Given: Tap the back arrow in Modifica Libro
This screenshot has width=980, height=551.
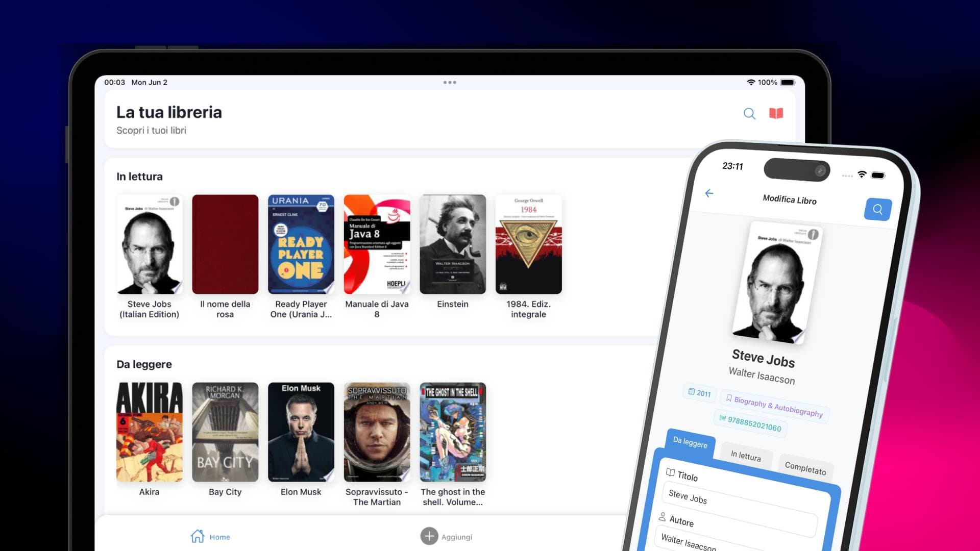Looking at the screenshot, I should (709, 193).
